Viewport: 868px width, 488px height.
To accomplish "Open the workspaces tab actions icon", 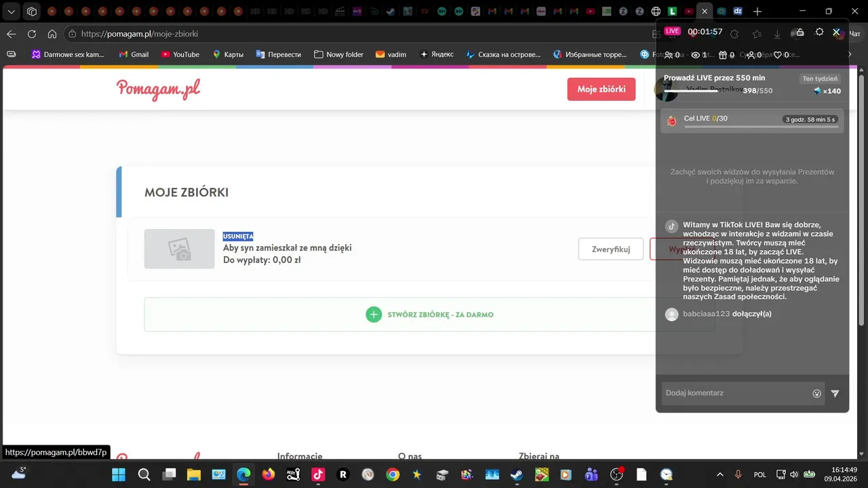I will [32, 12].
